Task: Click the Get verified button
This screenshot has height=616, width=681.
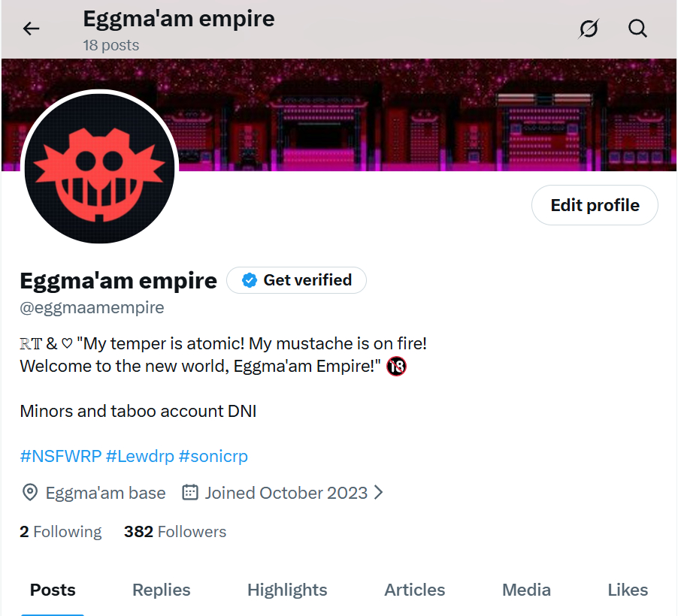Action: (x=297, y=280)
